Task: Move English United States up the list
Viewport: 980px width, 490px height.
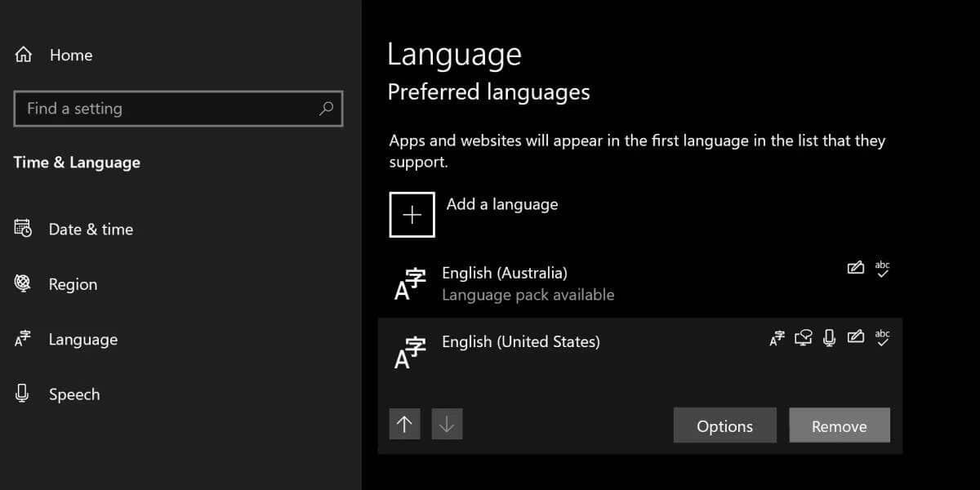Action: point(404,424)
